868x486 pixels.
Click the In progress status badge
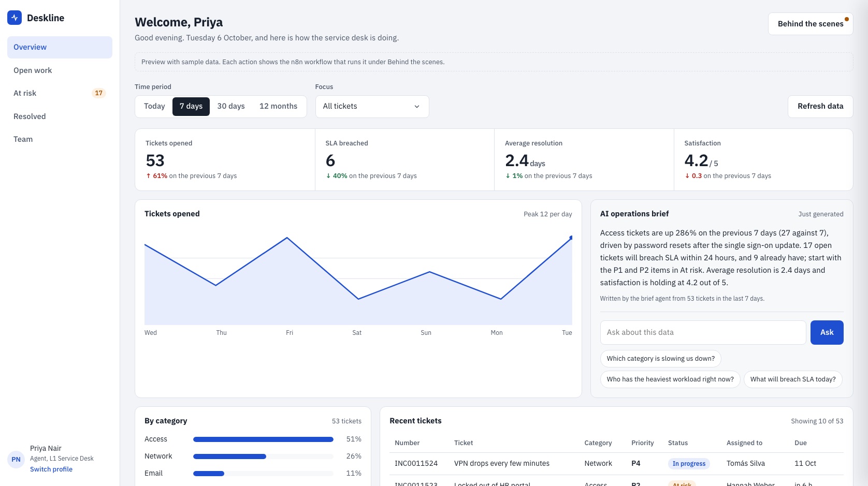689,464
